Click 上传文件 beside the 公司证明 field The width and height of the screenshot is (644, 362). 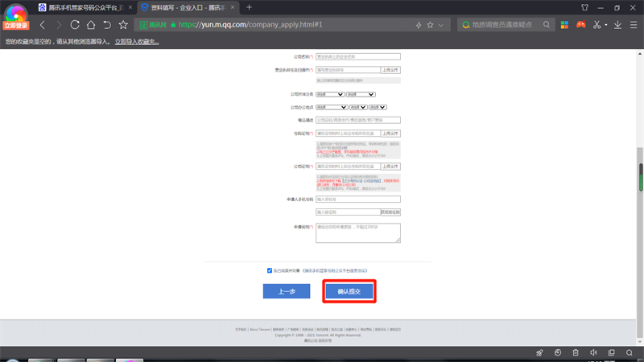click(x=390, y=167)
